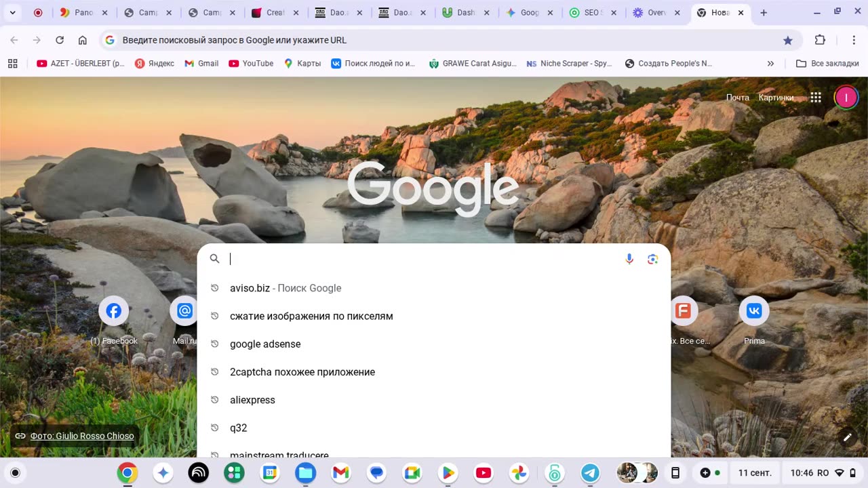Switch to the Creat tab
The width and height of the screenshot is (868, 488).
tap(275, 12)
